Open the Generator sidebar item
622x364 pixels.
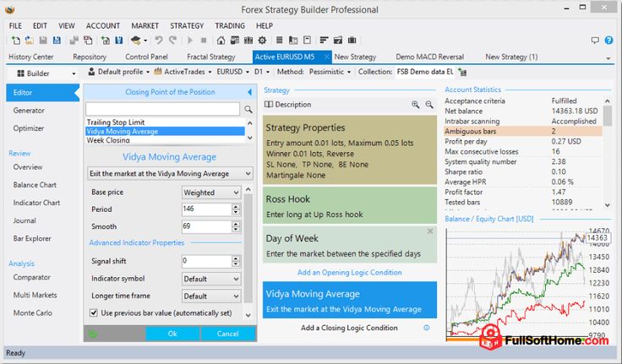coord(29,111)
